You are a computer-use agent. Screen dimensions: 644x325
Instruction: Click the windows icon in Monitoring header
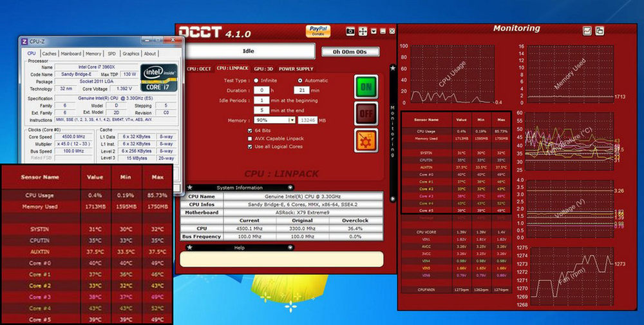tap(600, 30)
